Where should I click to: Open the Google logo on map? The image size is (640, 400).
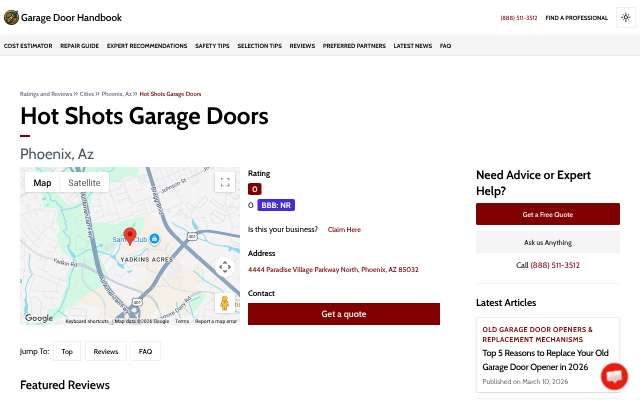[x=39, y=318]
